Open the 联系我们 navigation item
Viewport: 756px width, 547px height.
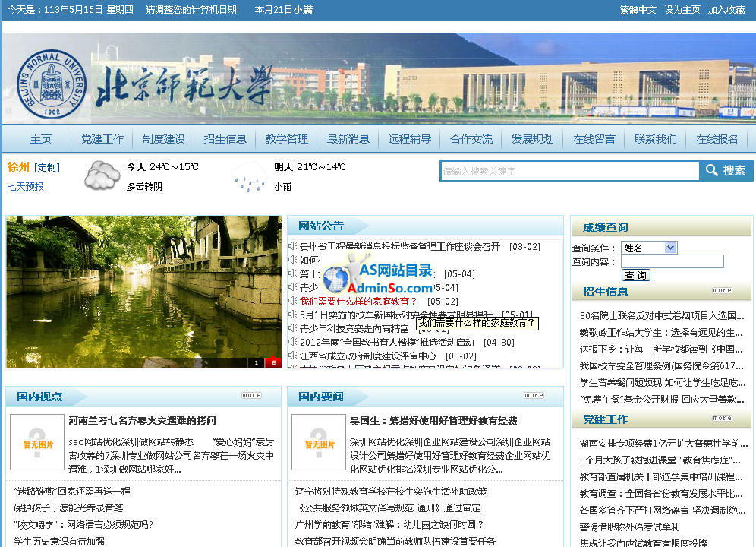(x=655, y=139)
